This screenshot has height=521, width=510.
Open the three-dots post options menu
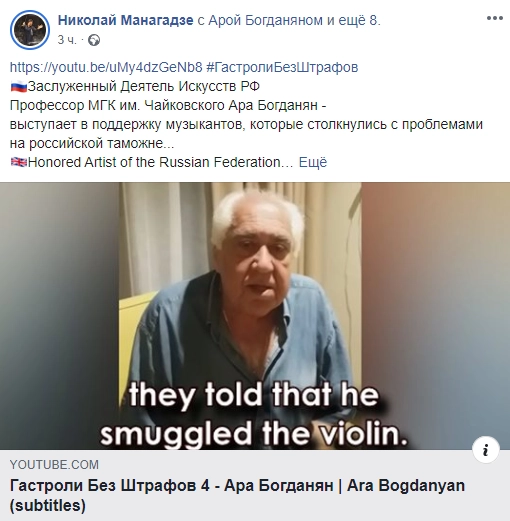point(495,18)
